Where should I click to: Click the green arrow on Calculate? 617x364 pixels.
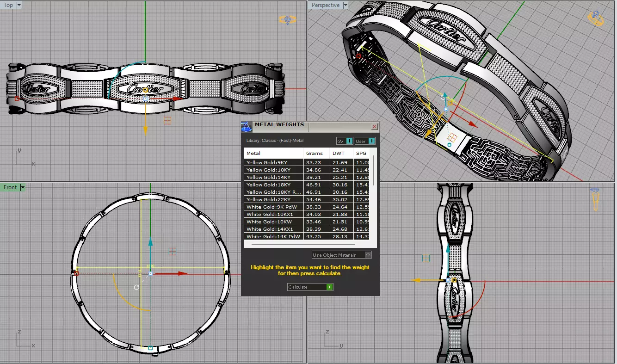point(329,287)
